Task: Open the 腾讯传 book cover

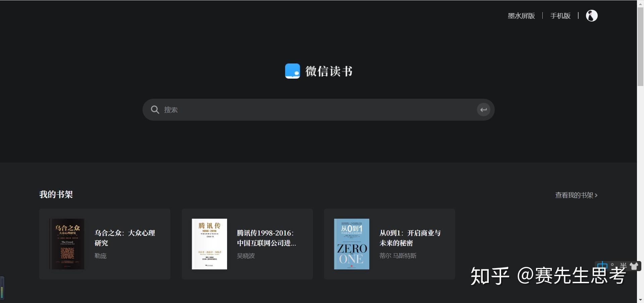Action: point(209,244)
